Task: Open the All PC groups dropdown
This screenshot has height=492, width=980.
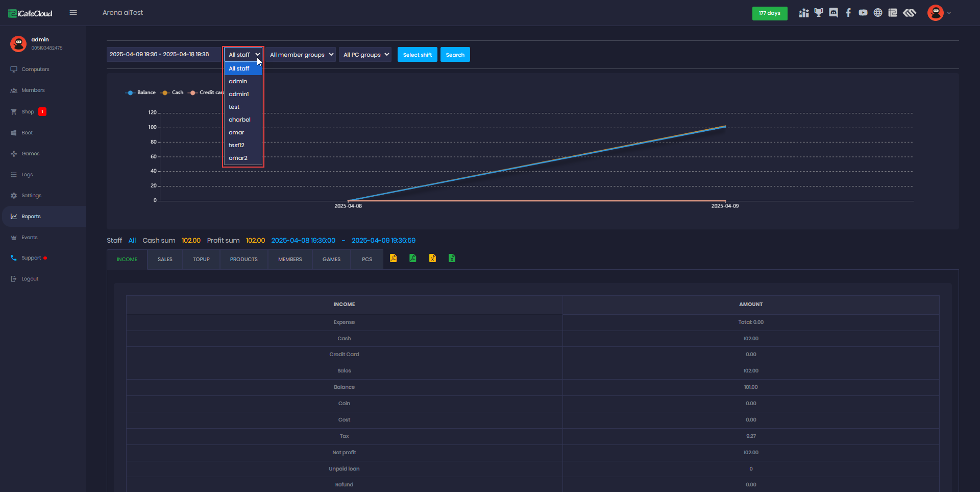Action: pyautogui.click(x=365, y=55)
